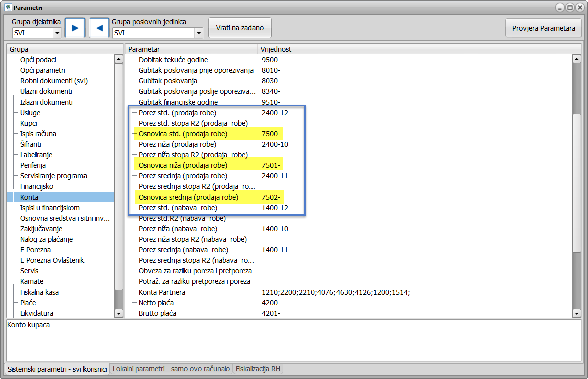Image resolution: width=588 pixels, height=379 pixels.
Task: Click Konta Partnera parameter row
Action: point(162,292)
